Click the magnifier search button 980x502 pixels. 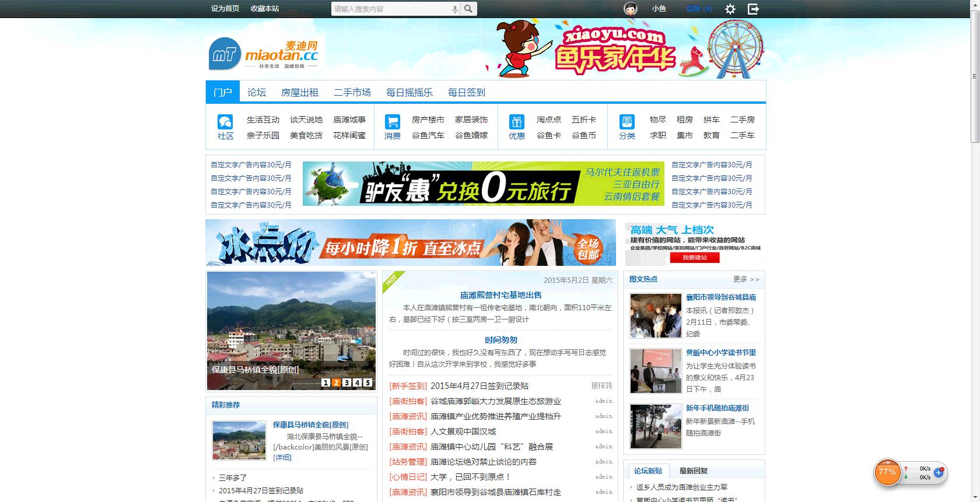468,9
